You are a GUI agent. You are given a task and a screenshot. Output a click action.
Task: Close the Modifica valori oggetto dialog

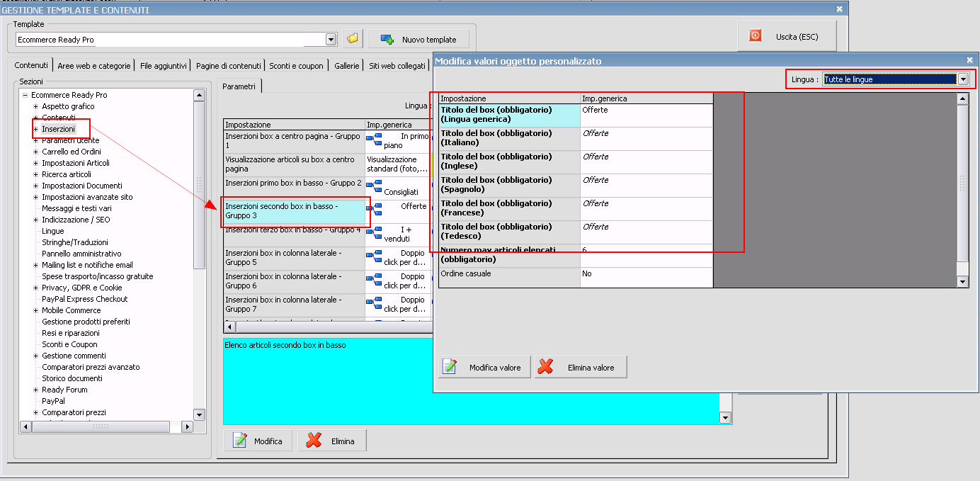(969, 60)
